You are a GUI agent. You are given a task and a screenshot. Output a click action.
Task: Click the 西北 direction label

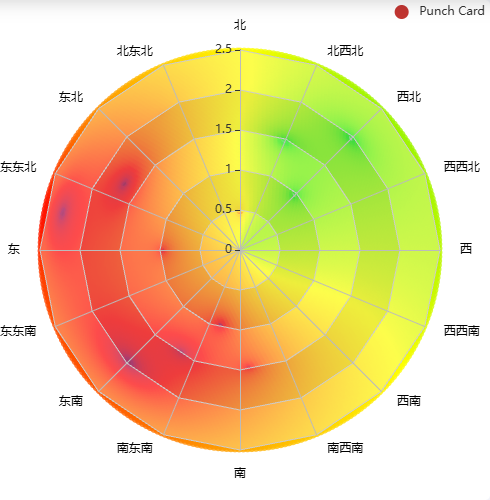(409, 97)
